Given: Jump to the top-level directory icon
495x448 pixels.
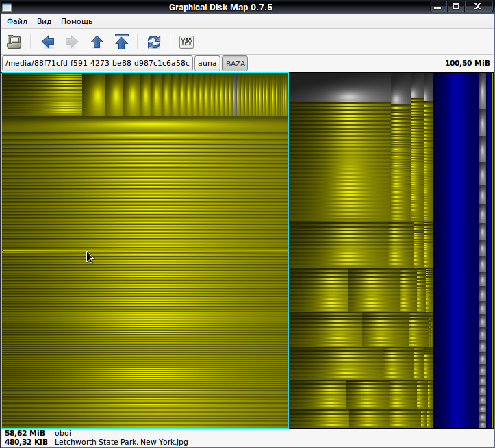Looking at the screenshot, I should pyautogui.click(x=122, y=42).
